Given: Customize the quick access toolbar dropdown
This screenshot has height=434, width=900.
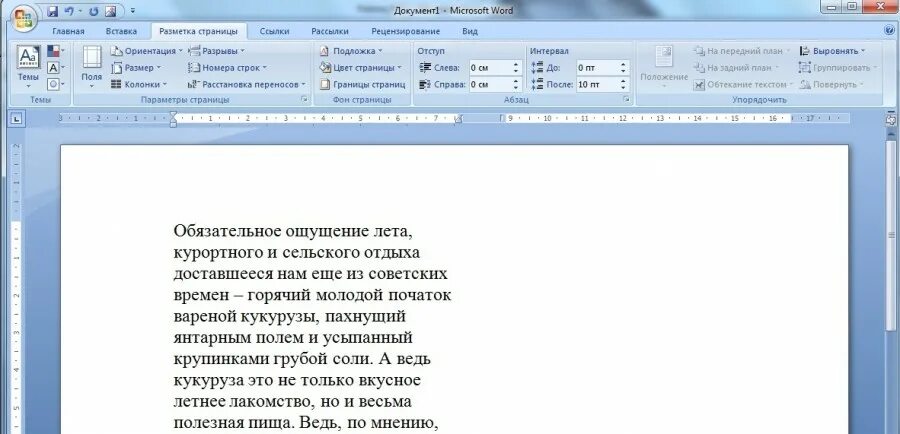Looking at the screenshot, I should pyautogui.click(x=133, y=11).
